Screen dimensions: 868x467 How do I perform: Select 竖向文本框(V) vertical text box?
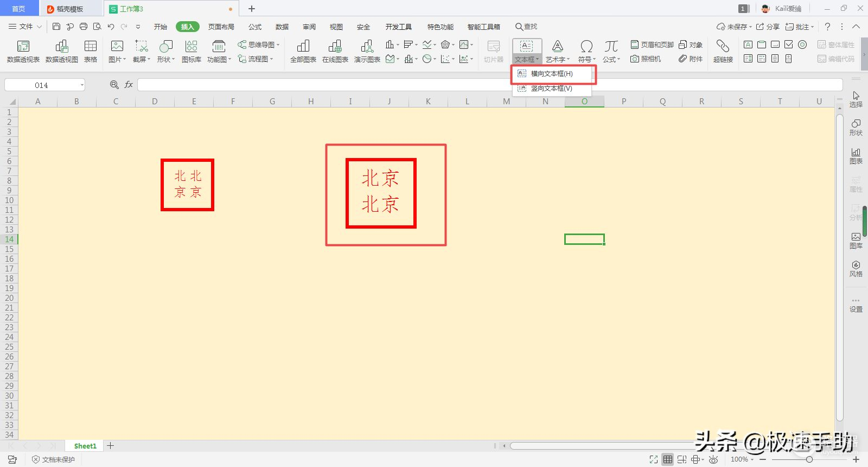551,88
